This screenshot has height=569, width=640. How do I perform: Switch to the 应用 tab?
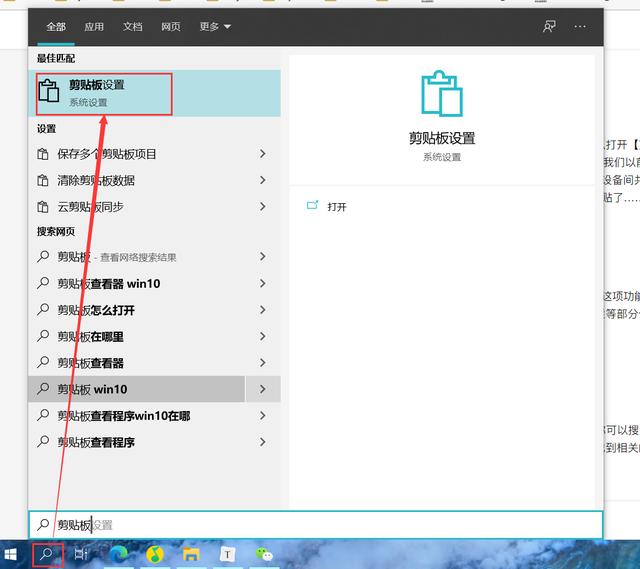click(94, 27)
